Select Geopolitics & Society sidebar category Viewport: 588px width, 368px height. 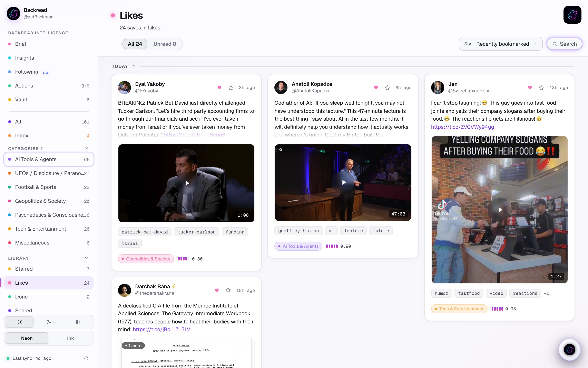pos(49,201)
